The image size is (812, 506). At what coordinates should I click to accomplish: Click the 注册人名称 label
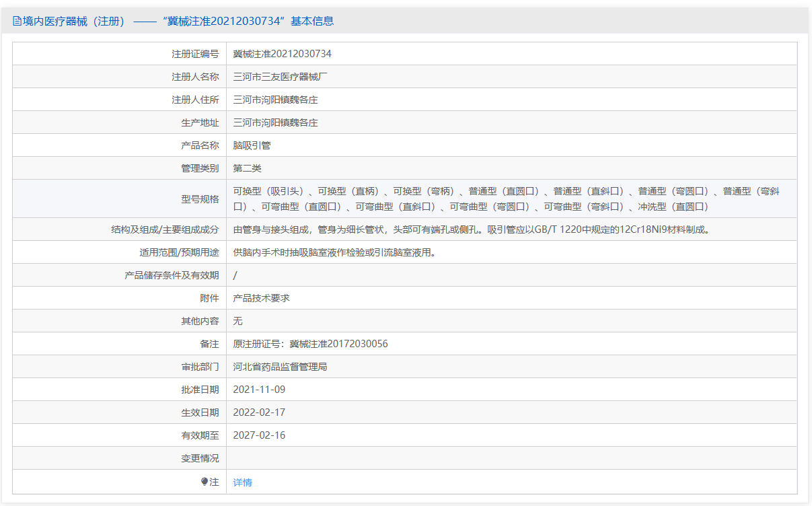click(195, 77)
